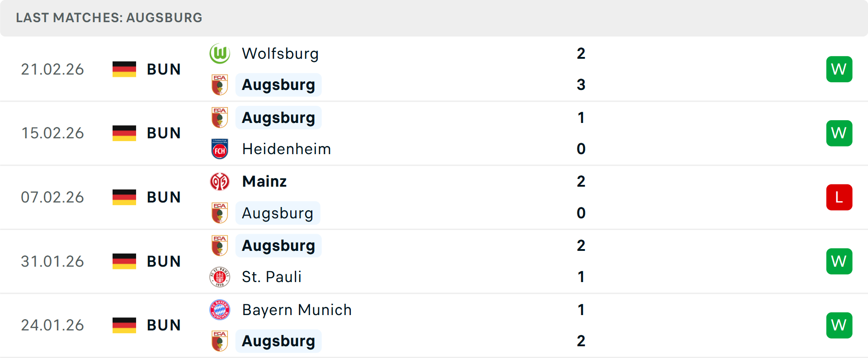Select the BUN league label on the 07.02.26 row

click(x=163, y=197)
